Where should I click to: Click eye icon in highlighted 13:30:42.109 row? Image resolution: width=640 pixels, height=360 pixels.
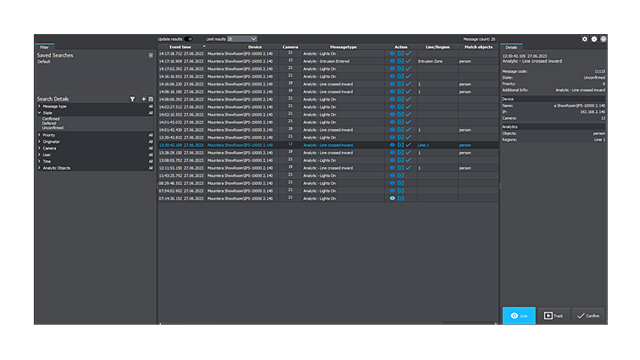[x=392, y=145]
